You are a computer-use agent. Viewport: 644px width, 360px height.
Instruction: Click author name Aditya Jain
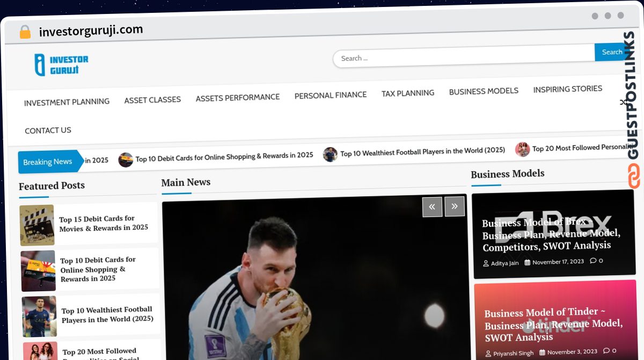[504, 263]
